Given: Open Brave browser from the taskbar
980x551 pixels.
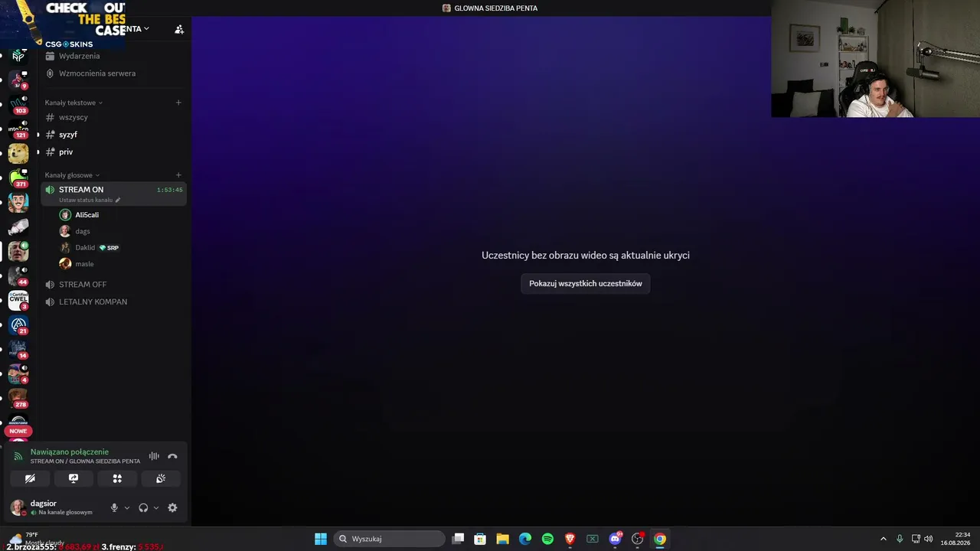Looking at the screenshot, I should (570, 539).
